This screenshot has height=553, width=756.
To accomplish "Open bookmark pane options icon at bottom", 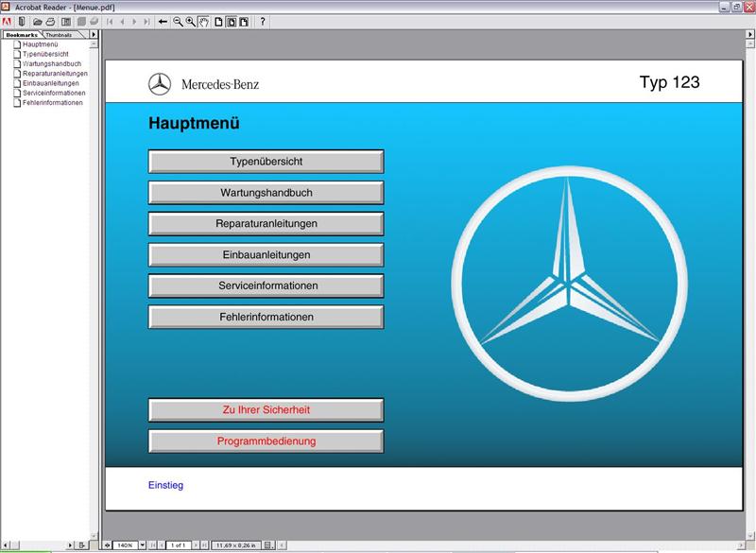I will (82, 544).
